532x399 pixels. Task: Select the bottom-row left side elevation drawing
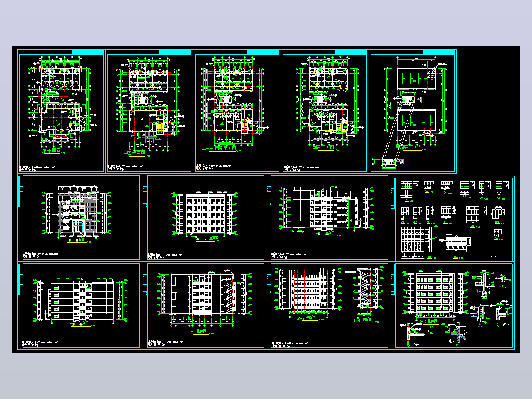click(80, 300)
